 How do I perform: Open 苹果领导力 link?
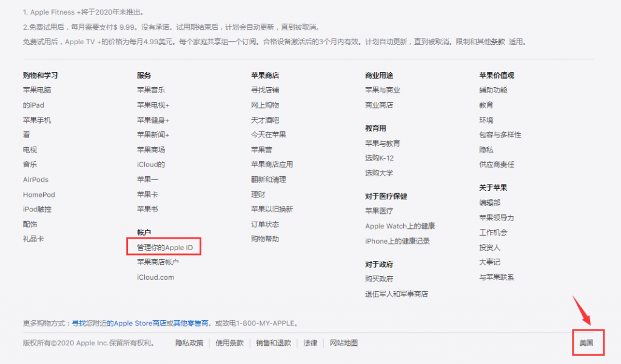coord(497,217)
